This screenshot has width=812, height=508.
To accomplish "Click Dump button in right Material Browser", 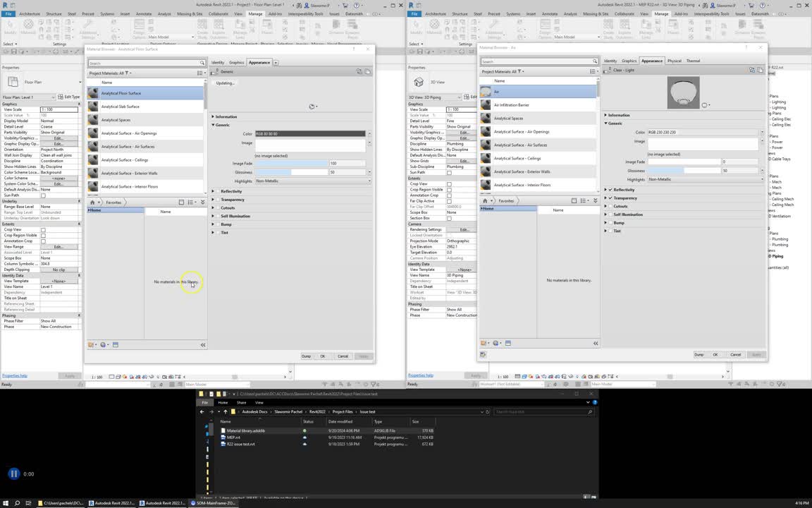I will (699, 355).
